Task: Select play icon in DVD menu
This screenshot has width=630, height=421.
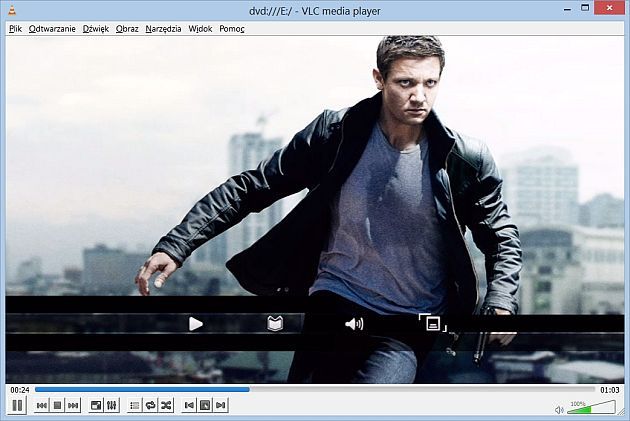Action: tap(196, 324)
